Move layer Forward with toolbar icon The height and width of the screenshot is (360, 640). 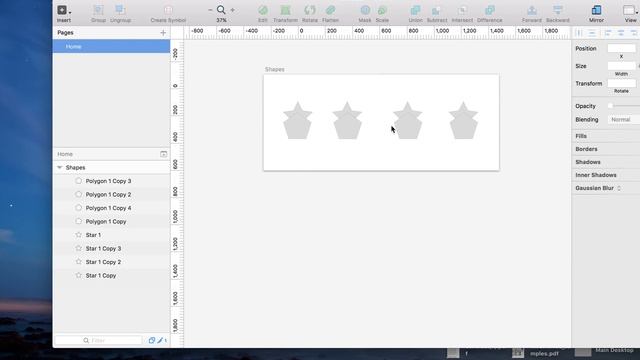531,10
